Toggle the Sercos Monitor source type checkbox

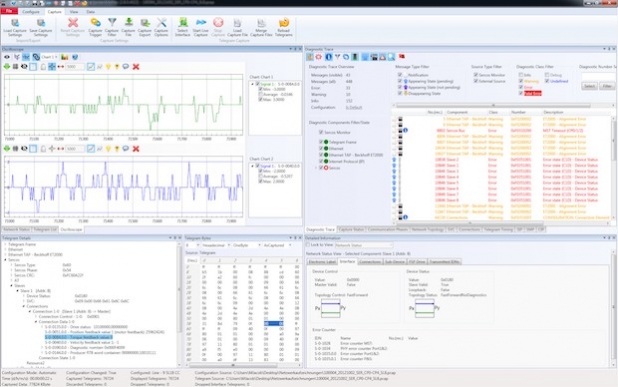coord(476,74)
